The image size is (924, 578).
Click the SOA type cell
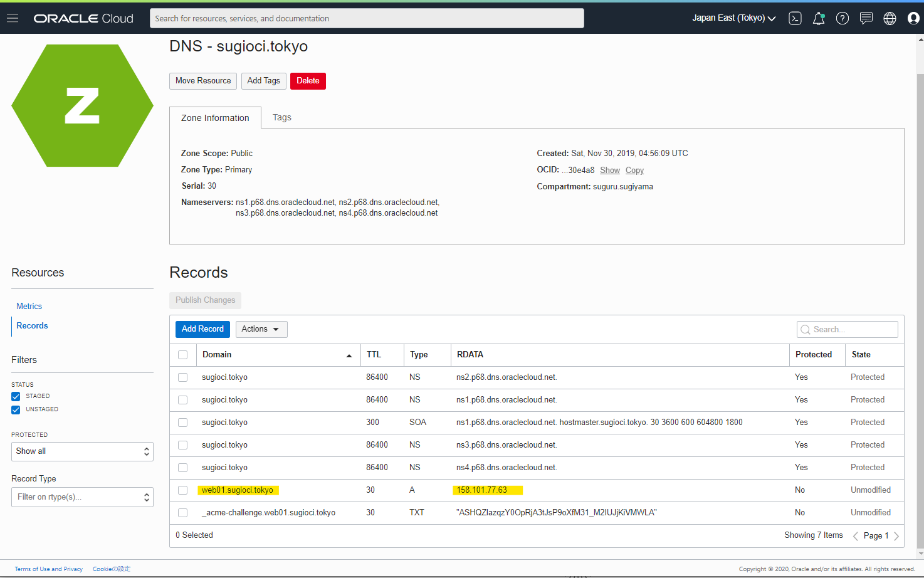[x=417, y=423]
